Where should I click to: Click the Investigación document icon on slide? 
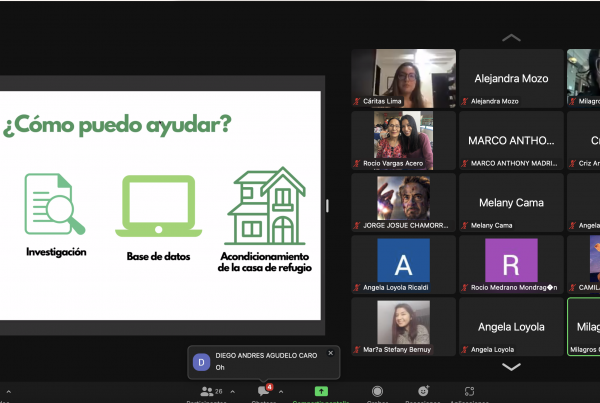(55, 204)
